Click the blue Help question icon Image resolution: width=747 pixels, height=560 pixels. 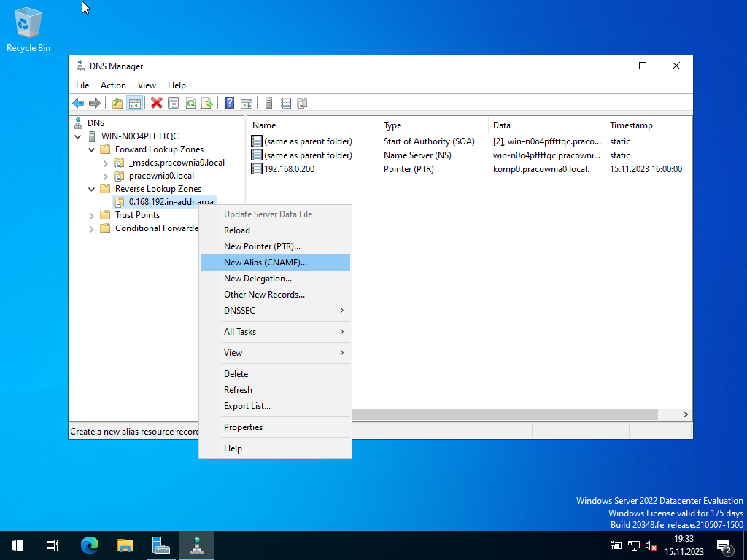229,103
